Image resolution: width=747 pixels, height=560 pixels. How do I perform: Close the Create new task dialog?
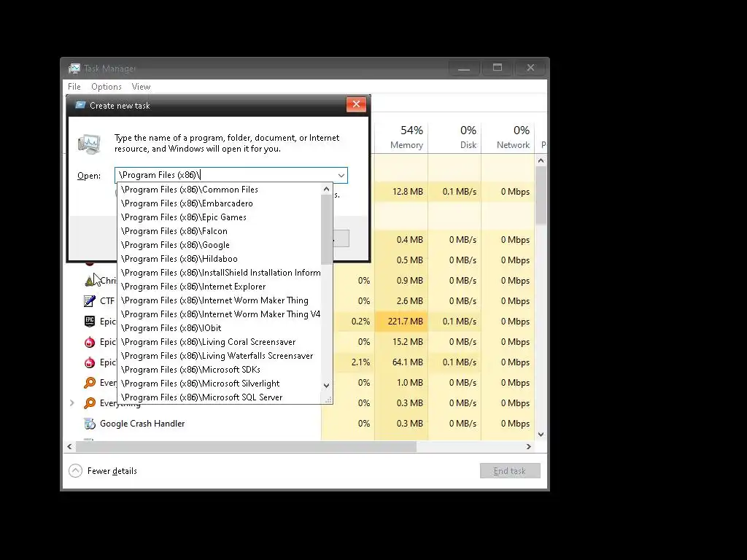click(356, 104)
